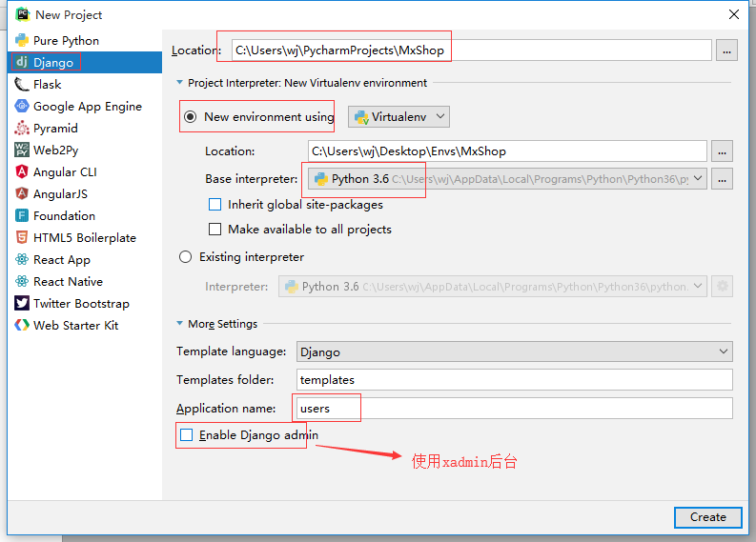Image resolution: width=756 pixels, height=542 pixels.
Task: Collapse the More Settings section
Action: 180,323
